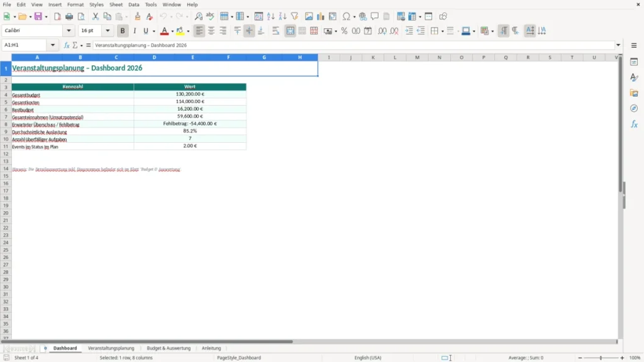Open the font size dropdown

pos(108,30)
